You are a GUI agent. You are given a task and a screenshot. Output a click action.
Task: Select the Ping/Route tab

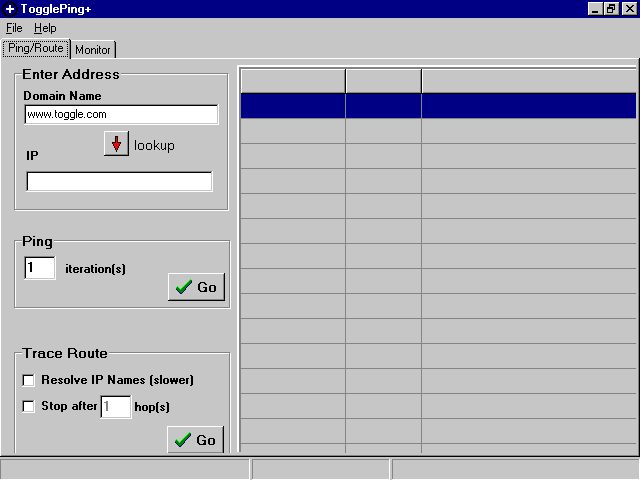[35, 48]
